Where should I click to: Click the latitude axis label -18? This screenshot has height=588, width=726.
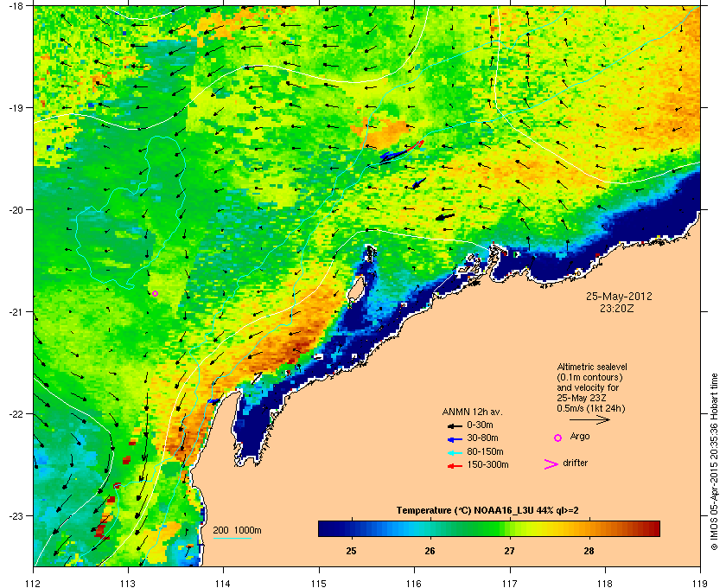(x=16, y=6)
